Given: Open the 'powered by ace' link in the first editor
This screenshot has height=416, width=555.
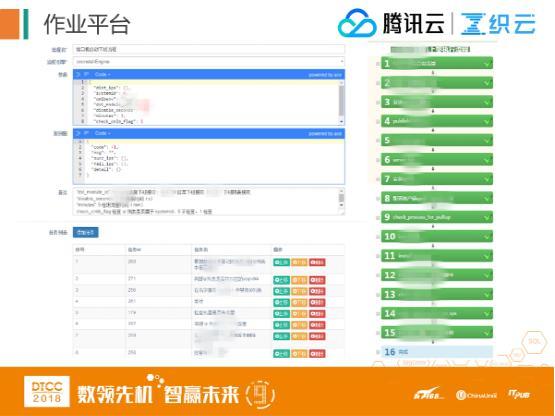Looking at the screenshot, I should (x=325, y=75).
